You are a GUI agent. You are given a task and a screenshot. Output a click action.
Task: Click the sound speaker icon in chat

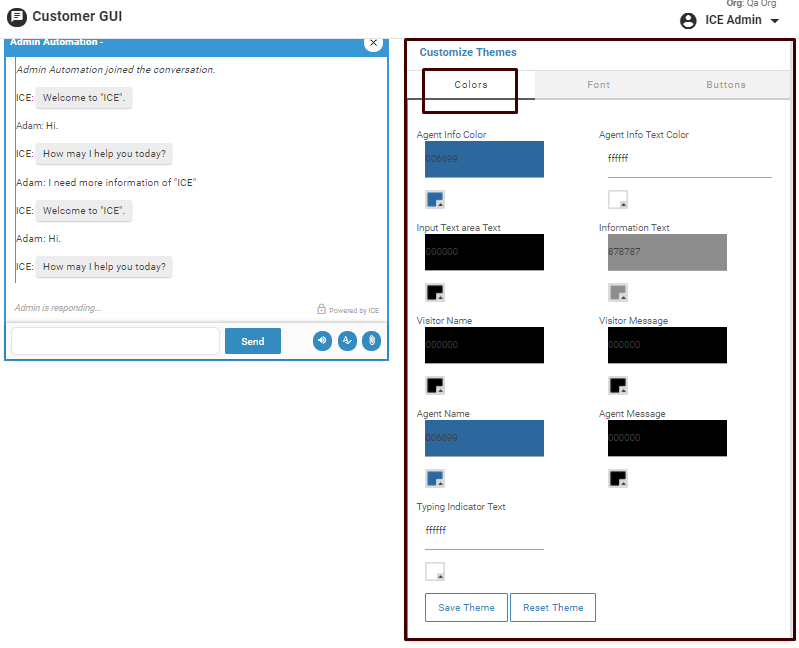(x=322, y=341)
